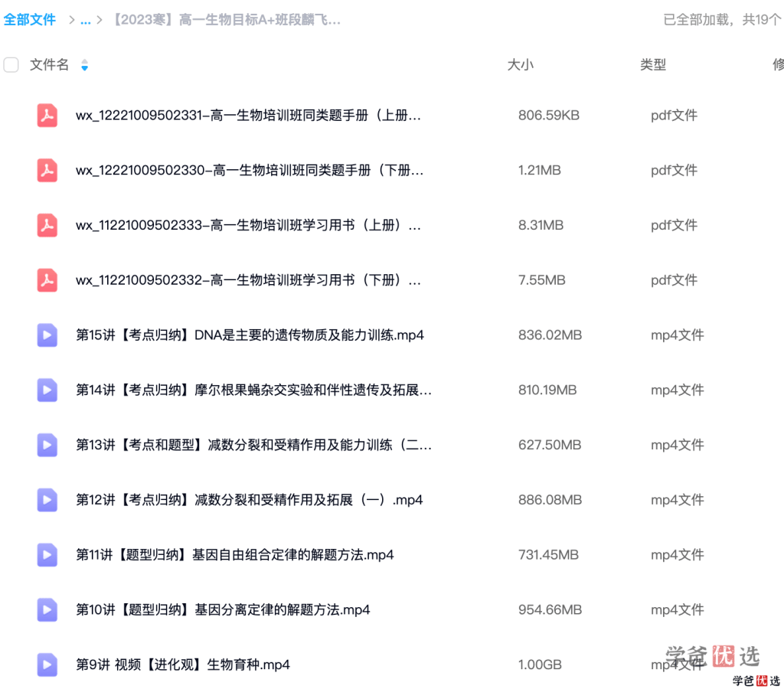Open 第10讲 基因分离定律的解题方法 video
Viewport: 784px width, 689px height.
(x=223, y=610)
